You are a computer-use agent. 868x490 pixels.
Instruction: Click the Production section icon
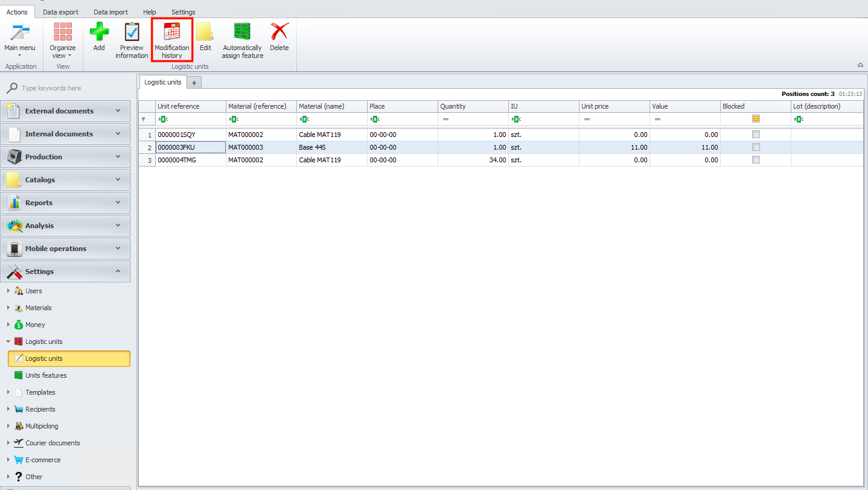14,157
